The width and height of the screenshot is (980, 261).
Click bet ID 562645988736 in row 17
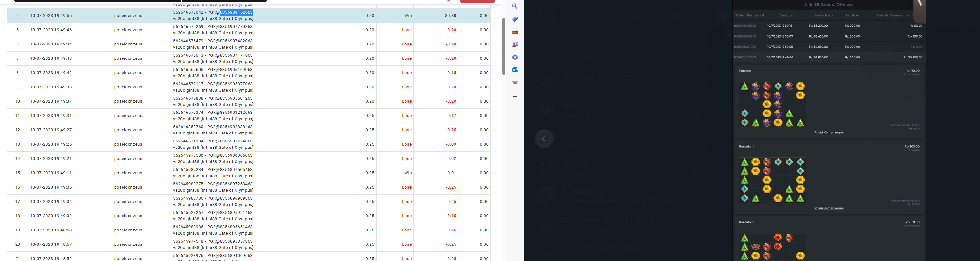[188, 198]
